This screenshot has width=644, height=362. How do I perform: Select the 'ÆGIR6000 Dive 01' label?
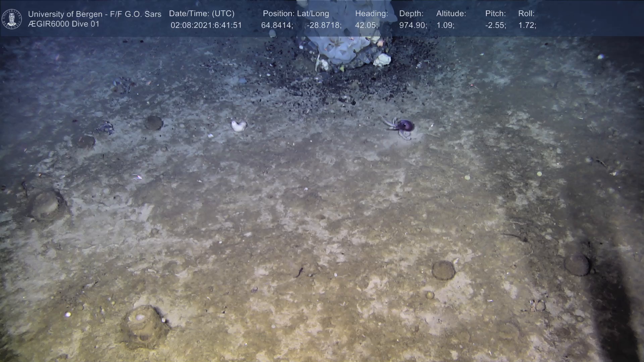[64, 24]
